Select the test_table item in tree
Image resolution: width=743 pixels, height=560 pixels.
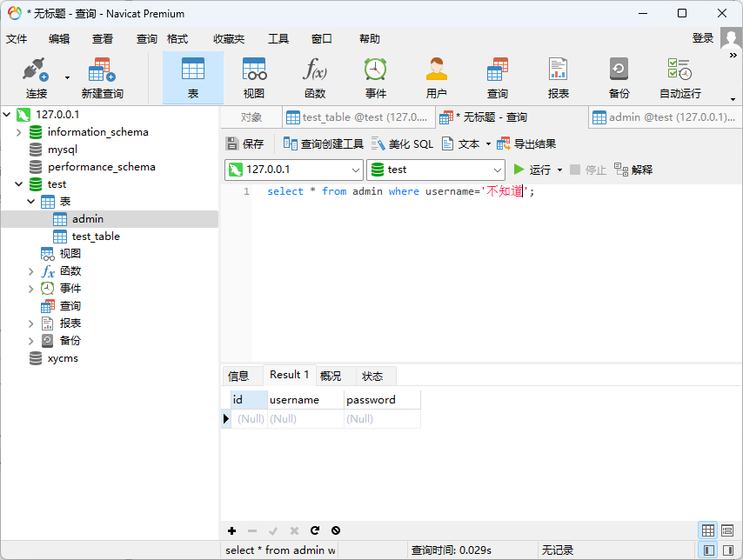(96, 237)
